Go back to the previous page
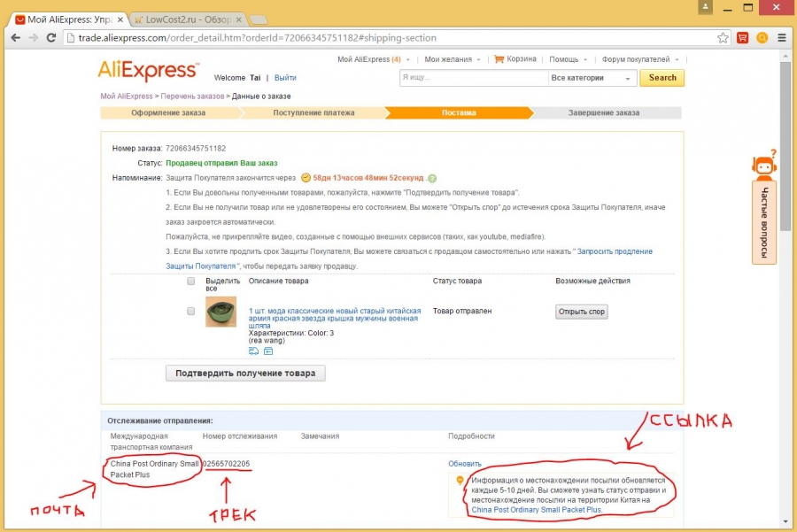The height and width of the screenshot is (532, 797). tap(15, 37)
